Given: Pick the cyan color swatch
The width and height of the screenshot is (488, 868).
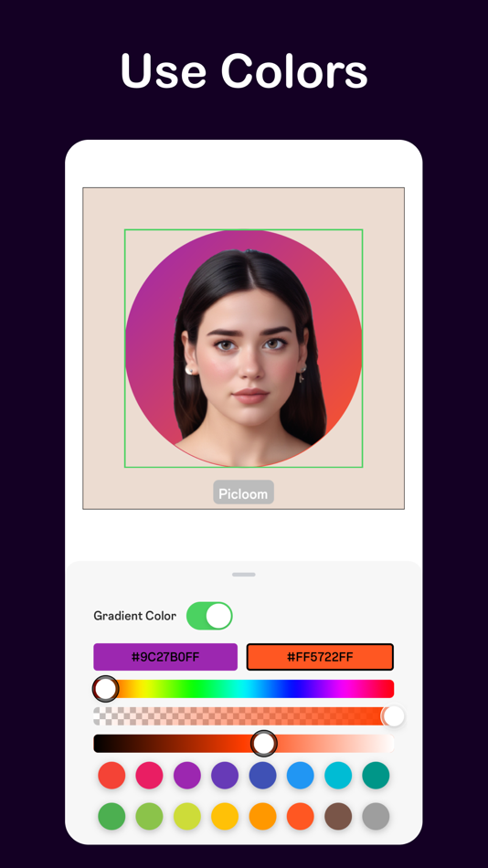Looking at the screenshot, I should (338, 775).
